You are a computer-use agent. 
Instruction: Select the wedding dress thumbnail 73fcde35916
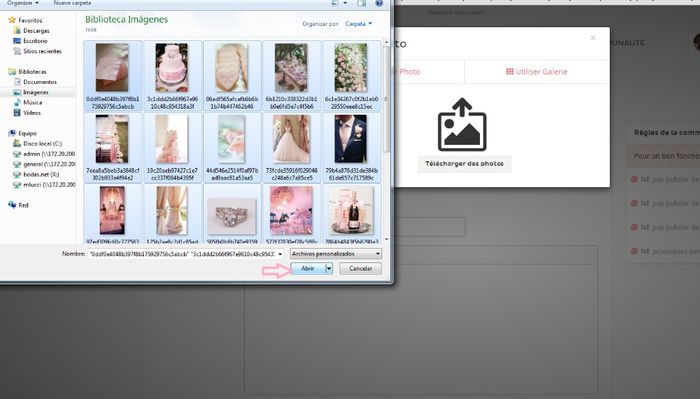point(291,139)
